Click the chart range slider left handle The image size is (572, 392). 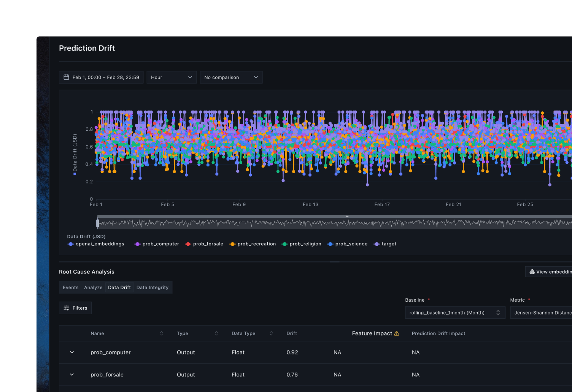pos(98,223)
